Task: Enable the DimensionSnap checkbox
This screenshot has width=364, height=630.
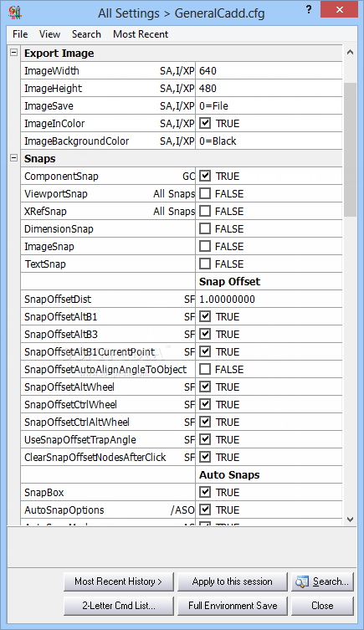Action: point(205,228)
